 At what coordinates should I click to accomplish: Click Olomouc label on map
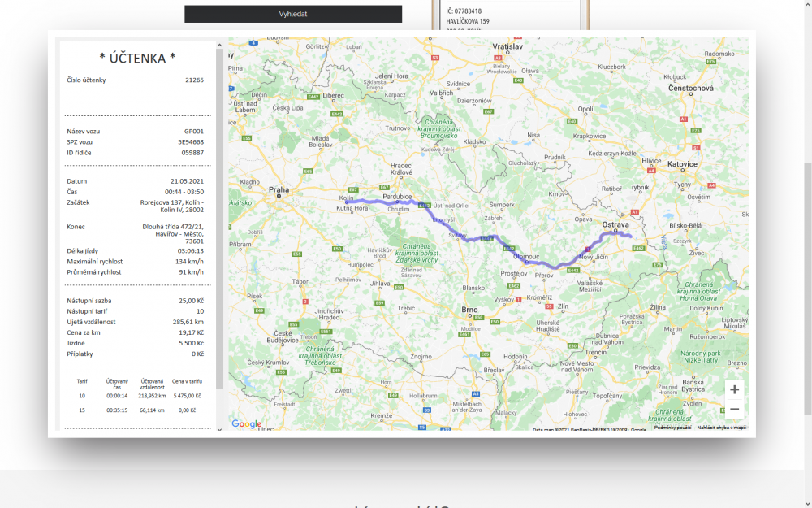tap(526, 257)
